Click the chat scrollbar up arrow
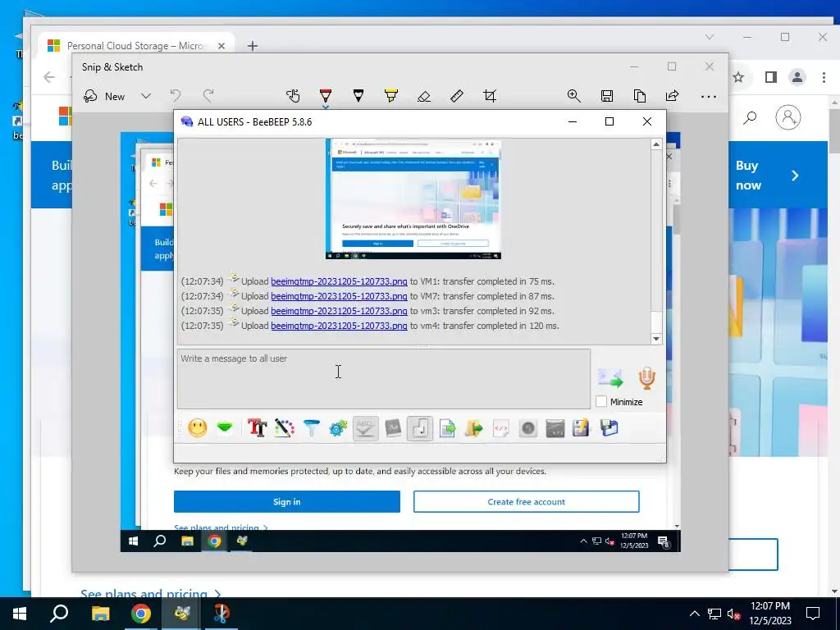Screen dimensions: 840x630 click(x=656, y=144)
